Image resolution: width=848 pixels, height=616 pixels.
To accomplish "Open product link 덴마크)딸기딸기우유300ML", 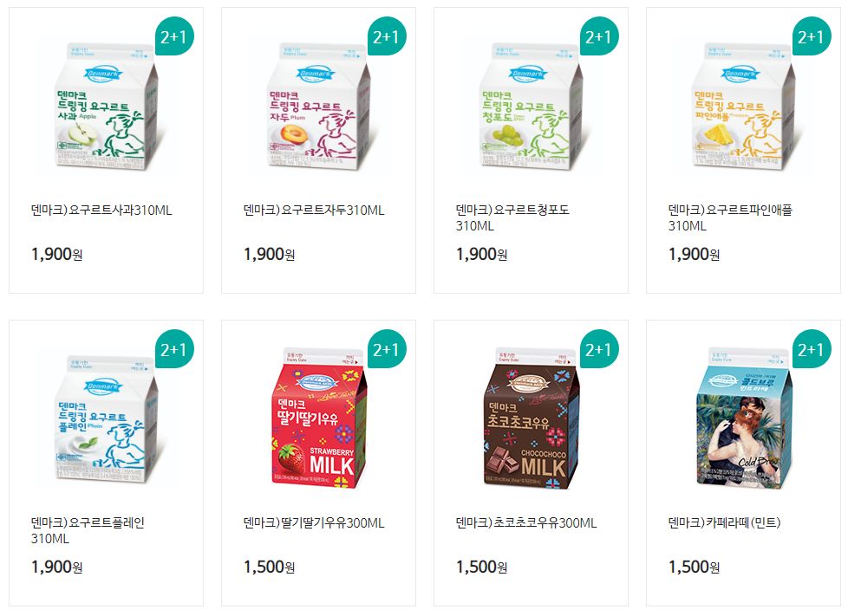I will (314, 523).
